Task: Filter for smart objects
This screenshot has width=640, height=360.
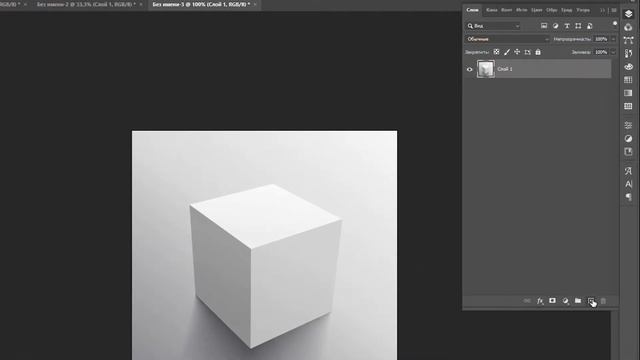Action: tap(589, 26)
